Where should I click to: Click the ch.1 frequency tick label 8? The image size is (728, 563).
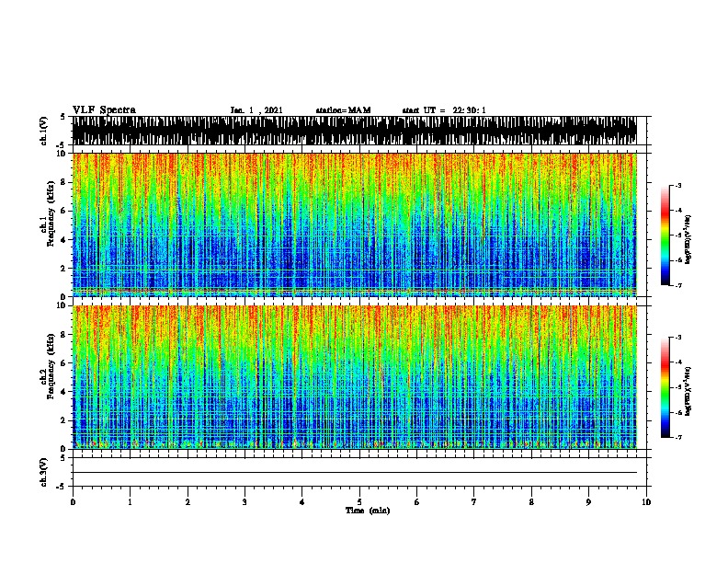pos(63,182)
